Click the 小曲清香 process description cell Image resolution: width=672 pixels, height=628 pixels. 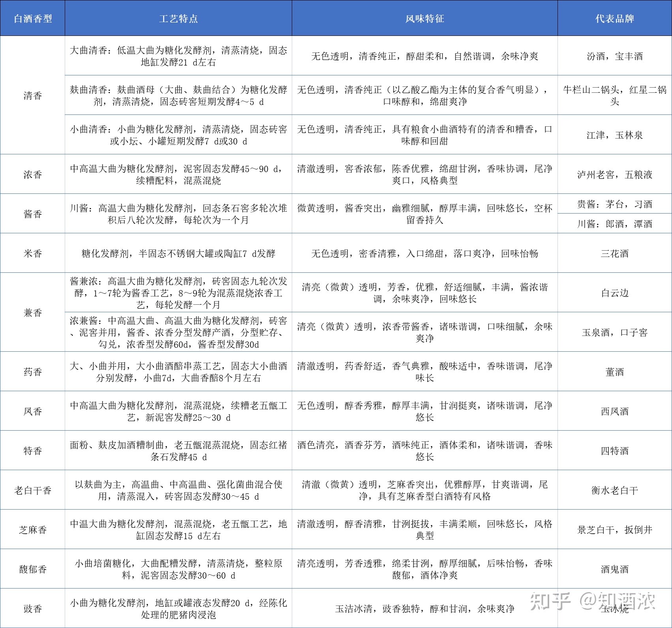(x=178, y=135)
